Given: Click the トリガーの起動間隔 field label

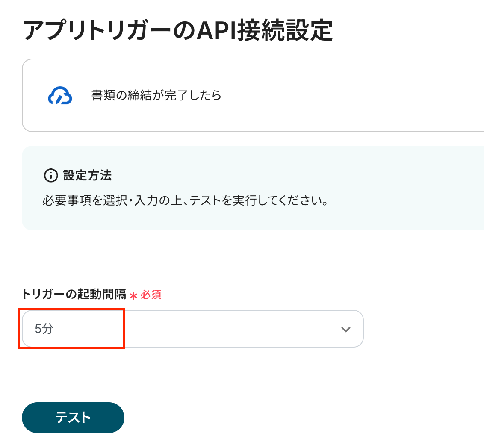Looking at the screenshot, I should pyautogui.click(x=74, y=295).
